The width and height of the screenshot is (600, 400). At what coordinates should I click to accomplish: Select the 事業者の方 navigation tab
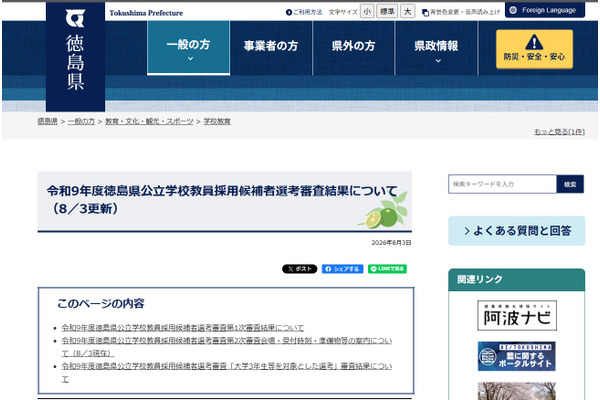click(x=271, y=46)
